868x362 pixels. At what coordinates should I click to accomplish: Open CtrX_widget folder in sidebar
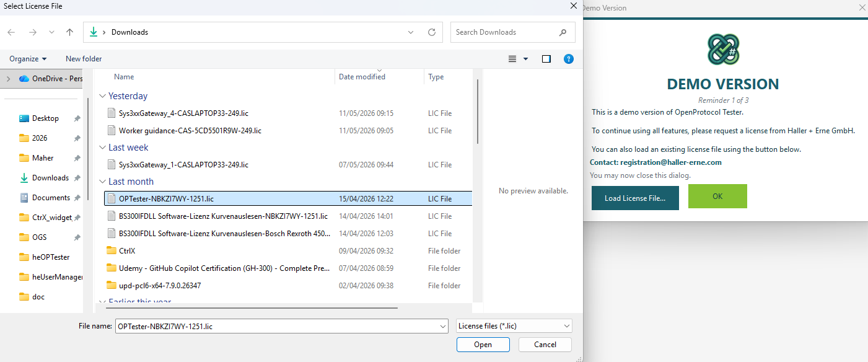pos(52,218)
